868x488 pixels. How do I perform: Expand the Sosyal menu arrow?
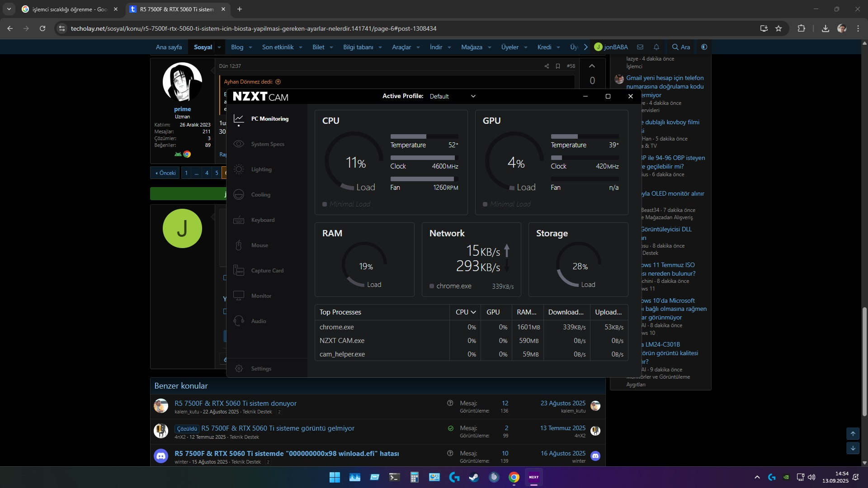tap(219, 47)
